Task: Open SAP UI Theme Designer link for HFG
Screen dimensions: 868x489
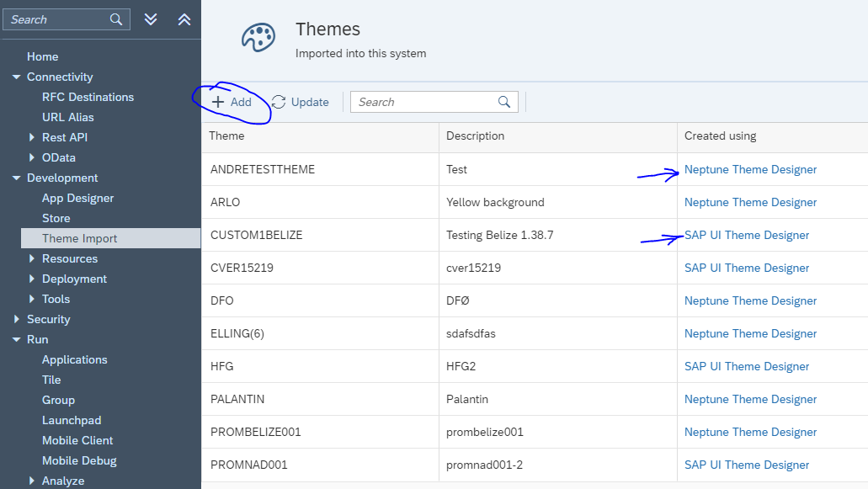Action: pyautogui.click(x=747, y=366)
